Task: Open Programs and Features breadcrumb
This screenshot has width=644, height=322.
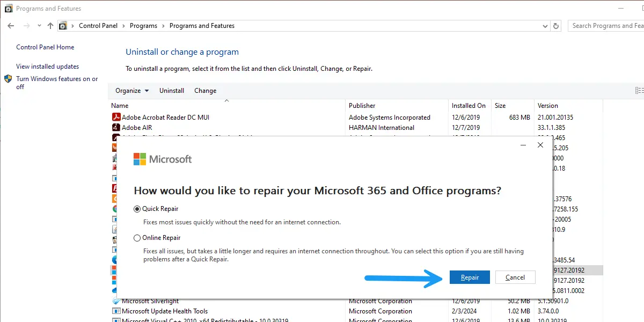Action: 202,26
